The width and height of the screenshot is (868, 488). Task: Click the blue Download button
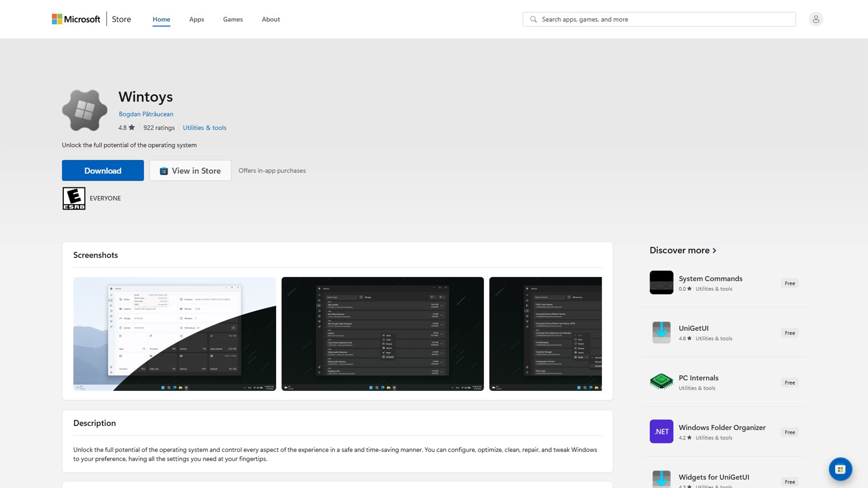pos(103,170)
